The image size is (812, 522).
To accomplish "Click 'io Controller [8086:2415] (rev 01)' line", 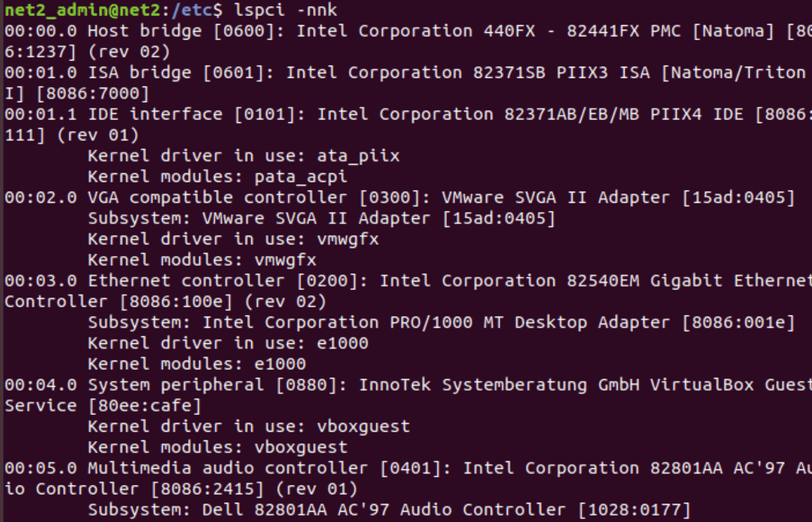I will tap(181, 489).
